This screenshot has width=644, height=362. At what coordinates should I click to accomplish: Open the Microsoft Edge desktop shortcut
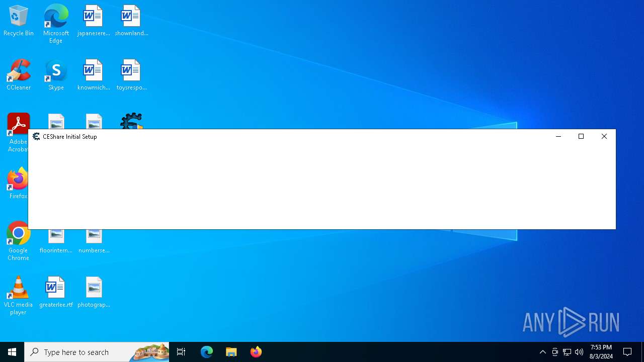click(56, 24)
